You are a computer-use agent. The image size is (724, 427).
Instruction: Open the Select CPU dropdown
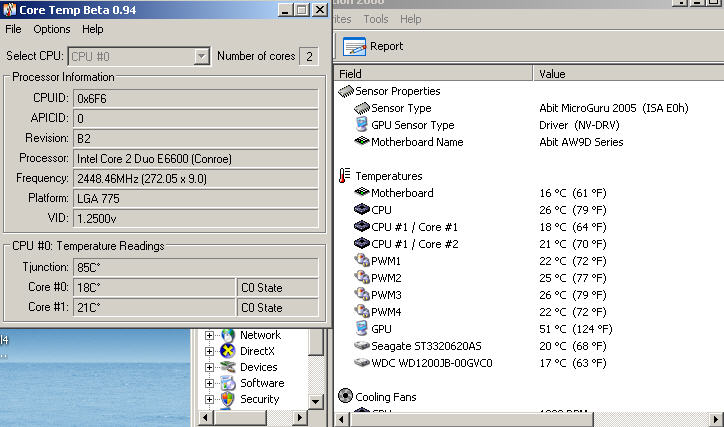pyautogui.click(x=201, y=57)
